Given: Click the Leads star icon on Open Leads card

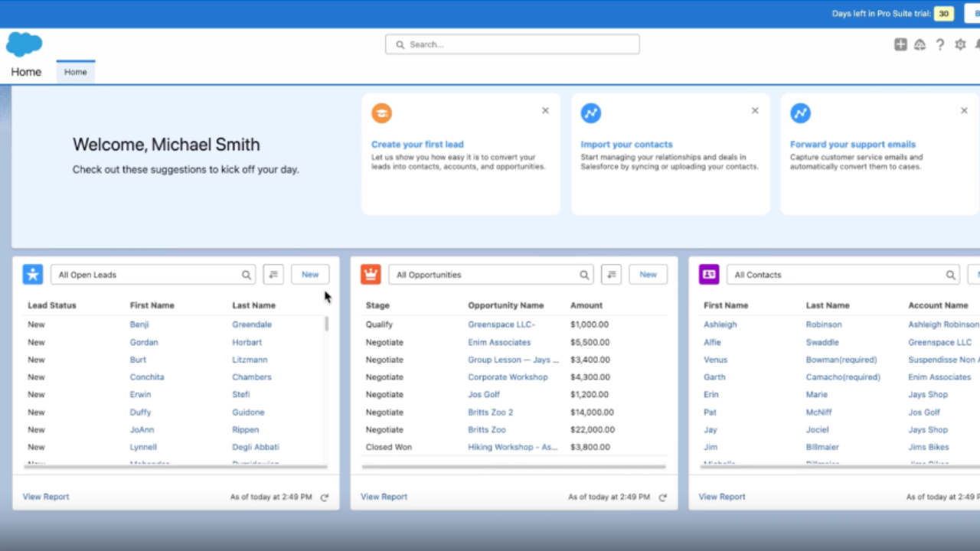Looking at the screenshot, I should click(32, 274).
